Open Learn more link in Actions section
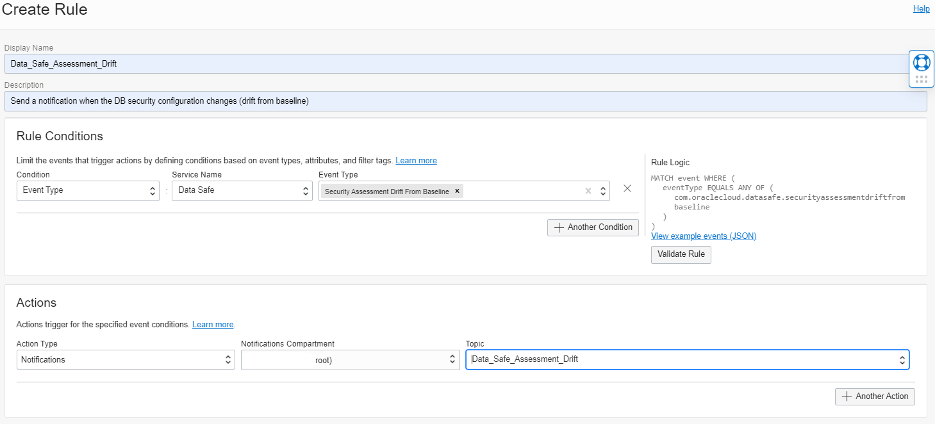Viewport: 936px width, 424px height. click(212, 324)
